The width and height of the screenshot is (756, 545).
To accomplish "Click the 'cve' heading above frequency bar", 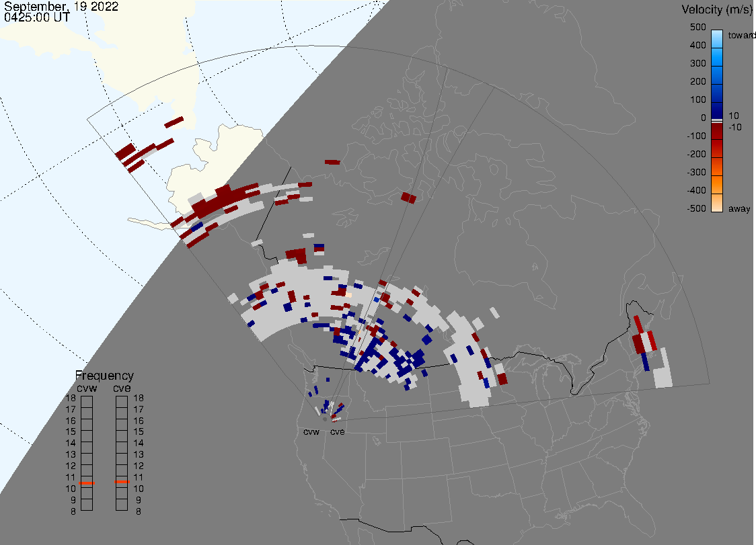I will [x=122, y=388].
